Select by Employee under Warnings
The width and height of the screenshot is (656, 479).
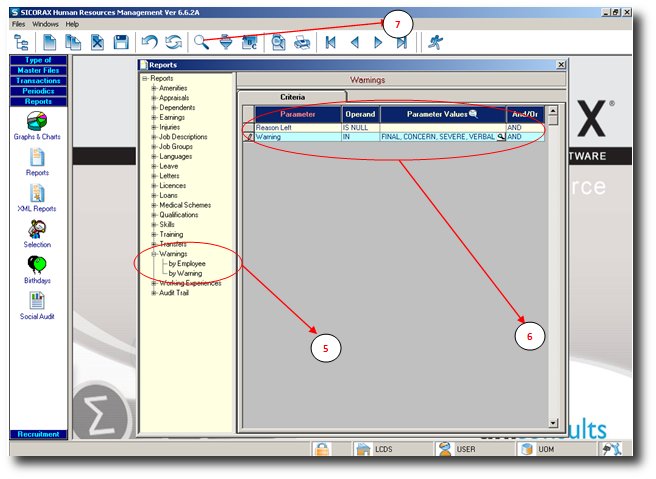(x=187, y=263)
